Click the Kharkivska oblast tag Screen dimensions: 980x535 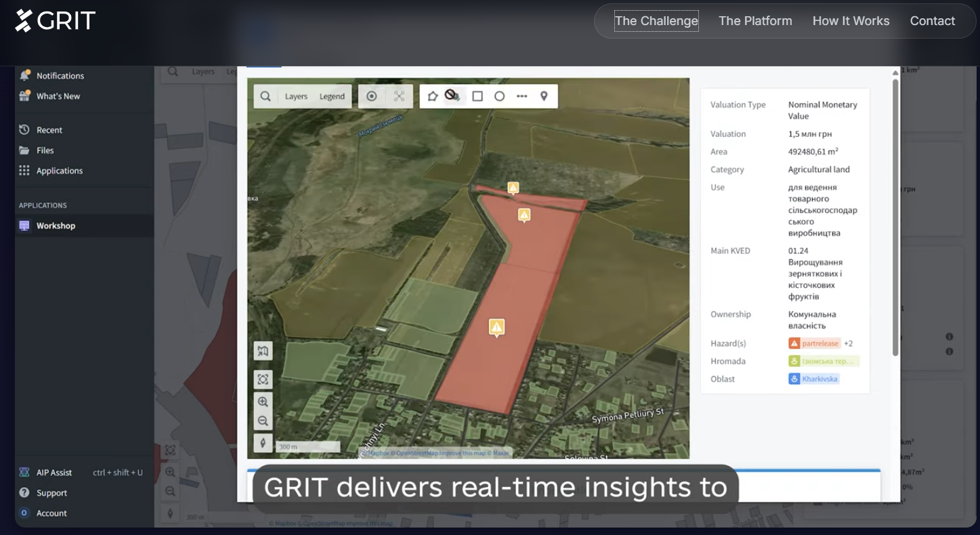tap(814, 379)
